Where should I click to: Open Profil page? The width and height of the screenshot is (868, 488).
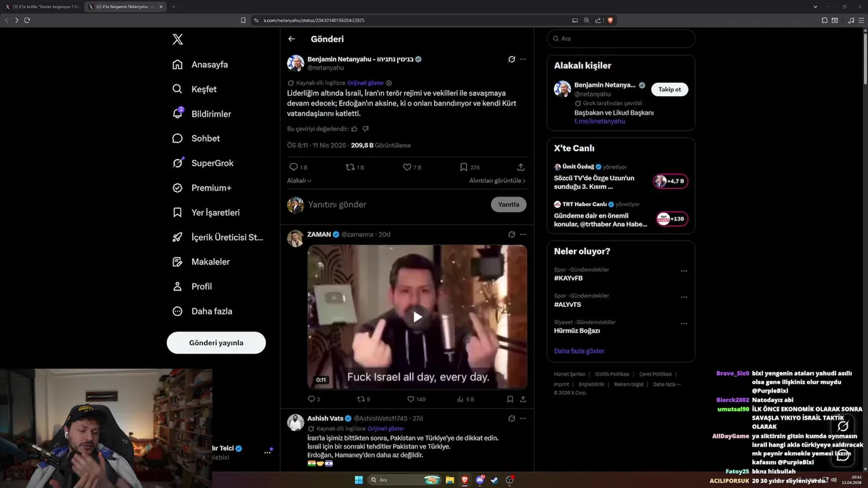192,286
